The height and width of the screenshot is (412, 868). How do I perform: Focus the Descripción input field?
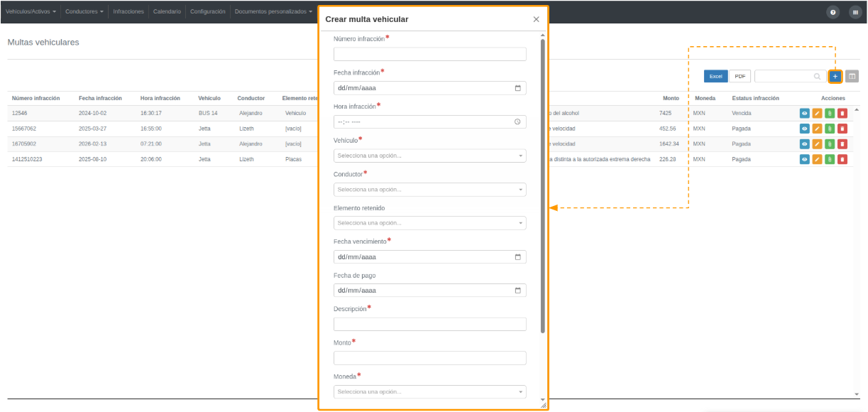[x=430, y=325]
